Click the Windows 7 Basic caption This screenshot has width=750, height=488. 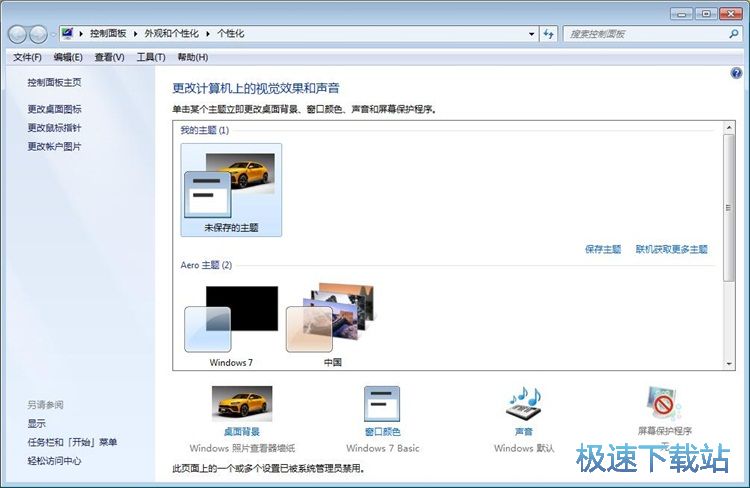click(383, 448)
